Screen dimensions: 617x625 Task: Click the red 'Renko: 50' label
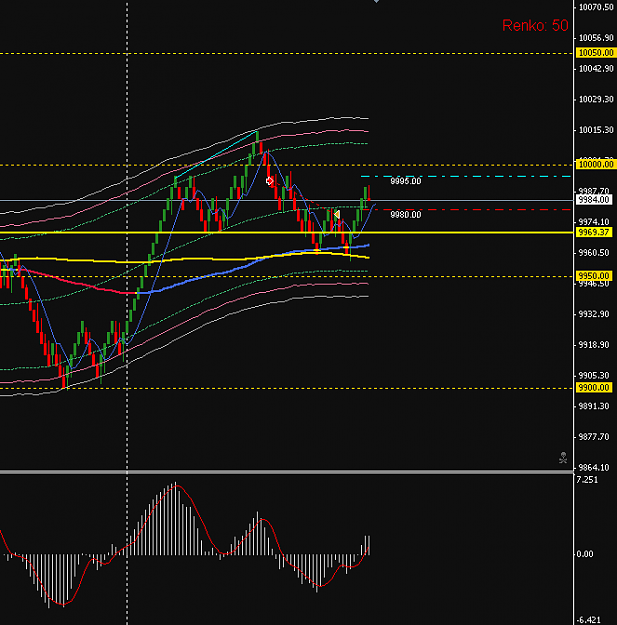pyautogui.click(x=535, y=26)
